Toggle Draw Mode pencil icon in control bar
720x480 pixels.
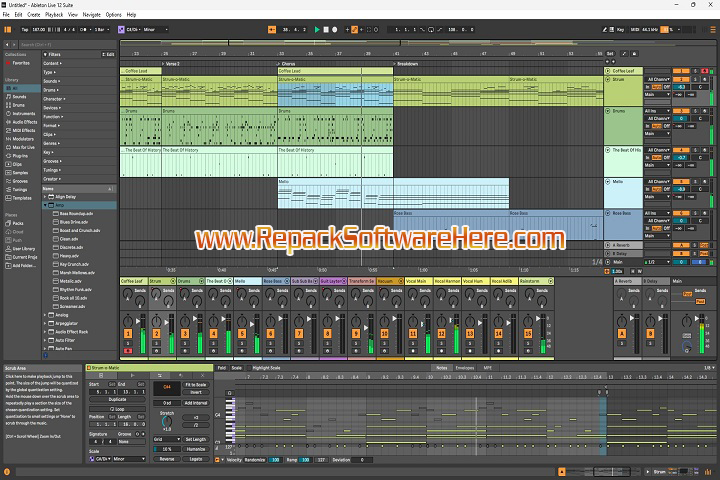pos(604,29)
